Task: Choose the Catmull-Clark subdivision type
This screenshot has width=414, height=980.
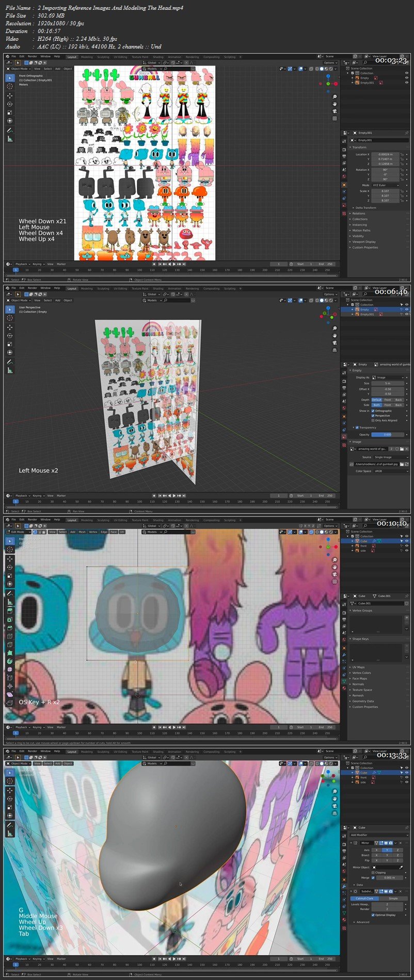Action: click(364, 899)
